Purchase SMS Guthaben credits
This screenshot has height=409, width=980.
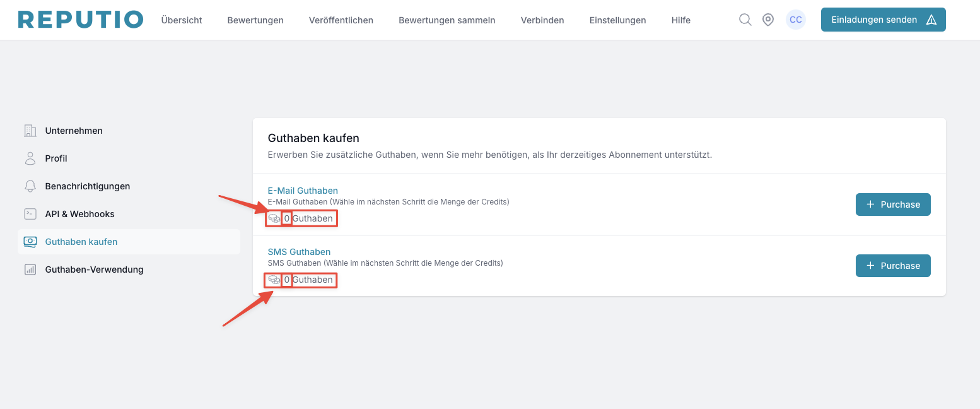(x=893, y=266)
